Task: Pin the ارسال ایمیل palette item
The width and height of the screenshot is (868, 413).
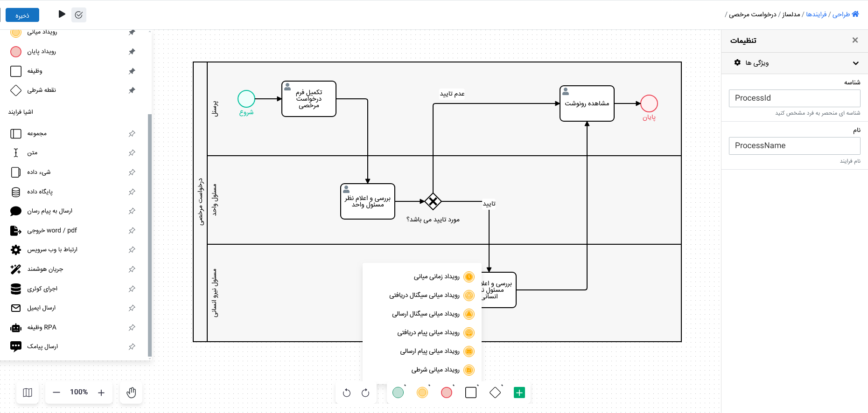Action: (132, 308)
